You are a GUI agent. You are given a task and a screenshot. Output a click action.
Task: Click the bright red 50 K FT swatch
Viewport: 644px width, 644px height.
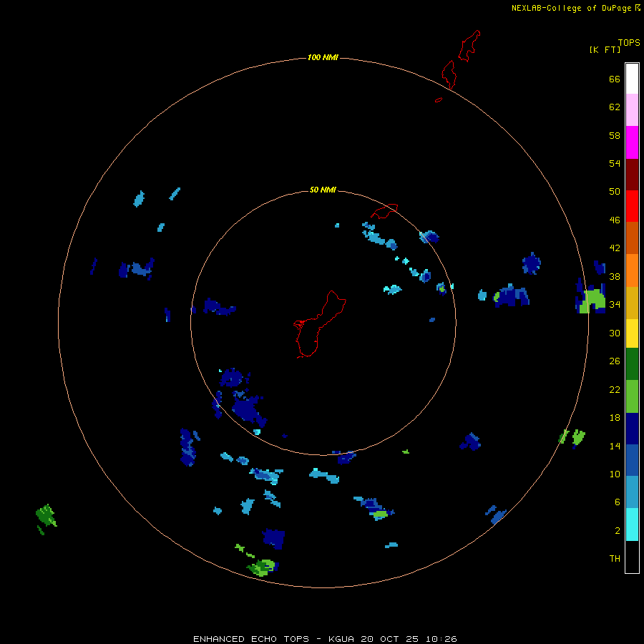coord(632,206)
